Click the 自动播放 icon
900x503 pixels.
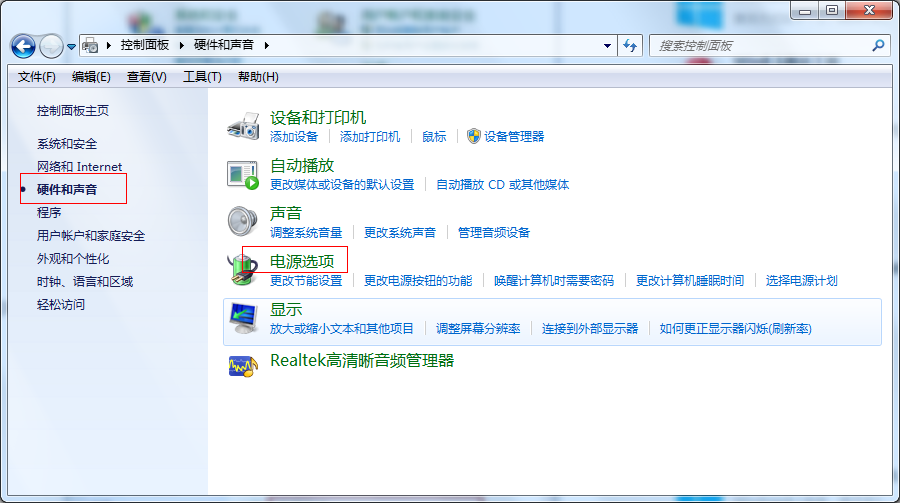pos(243,175)
